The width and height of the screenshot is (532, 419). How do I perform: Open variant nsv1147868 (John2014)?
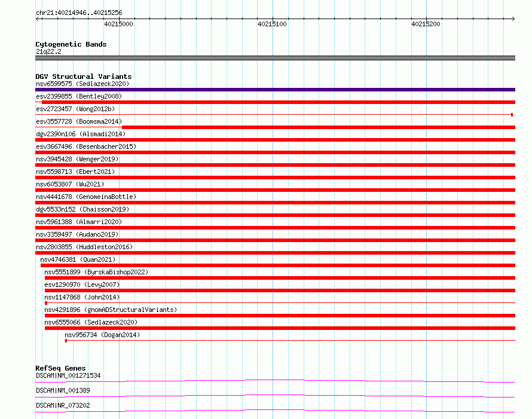click(x=82, y=297)
